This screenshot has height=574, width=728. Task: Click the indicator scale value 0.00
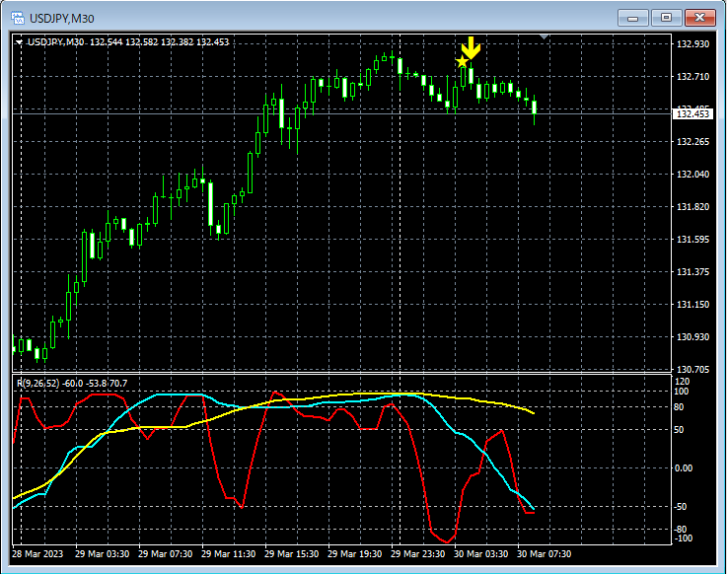point(684,468)
